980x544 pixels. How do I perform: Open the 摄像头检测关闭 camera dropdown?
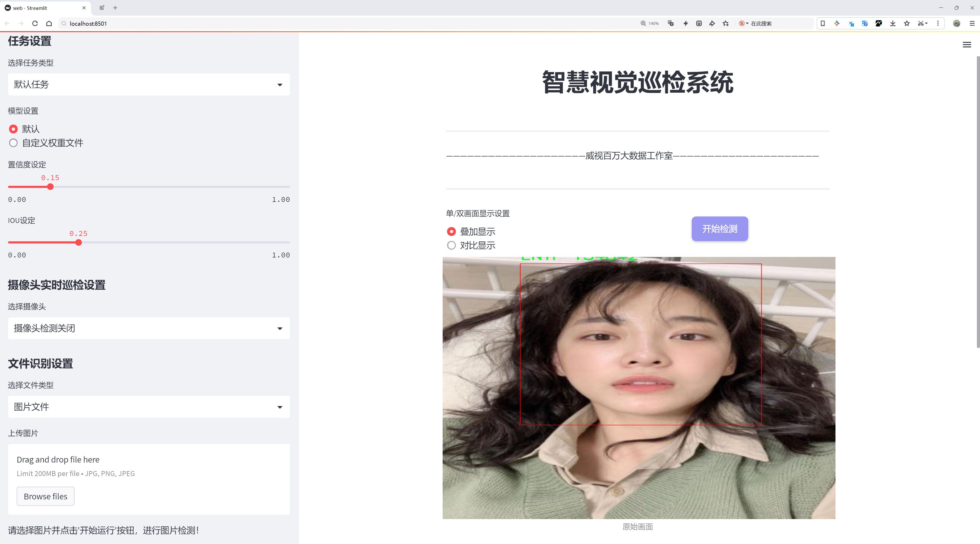149,328
